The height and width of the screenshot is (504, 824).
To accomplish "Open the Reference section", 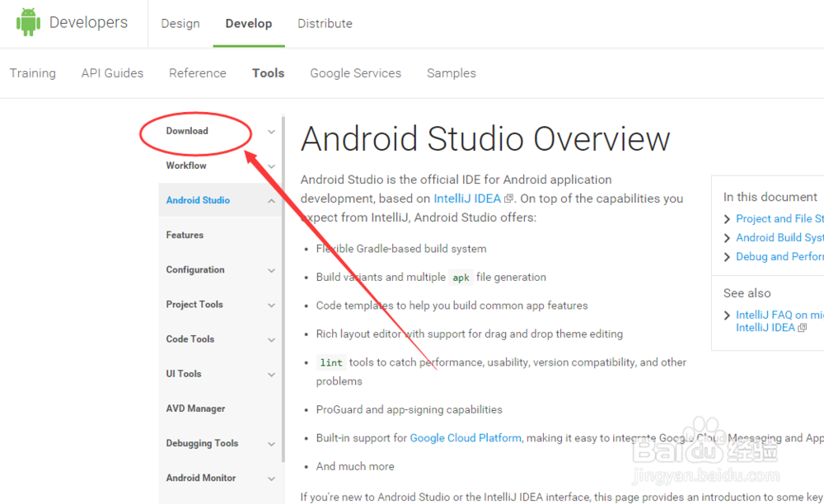I will (x=198, y=73).
